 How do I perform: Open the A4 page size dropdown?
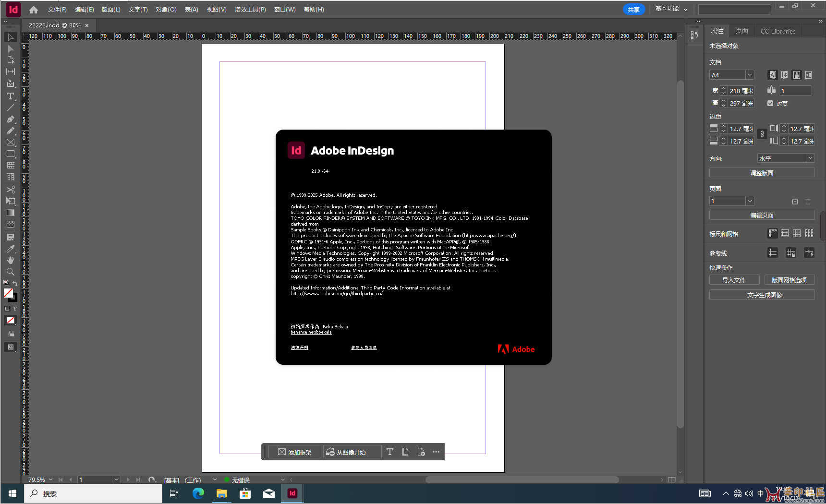[x=749, y=74]
